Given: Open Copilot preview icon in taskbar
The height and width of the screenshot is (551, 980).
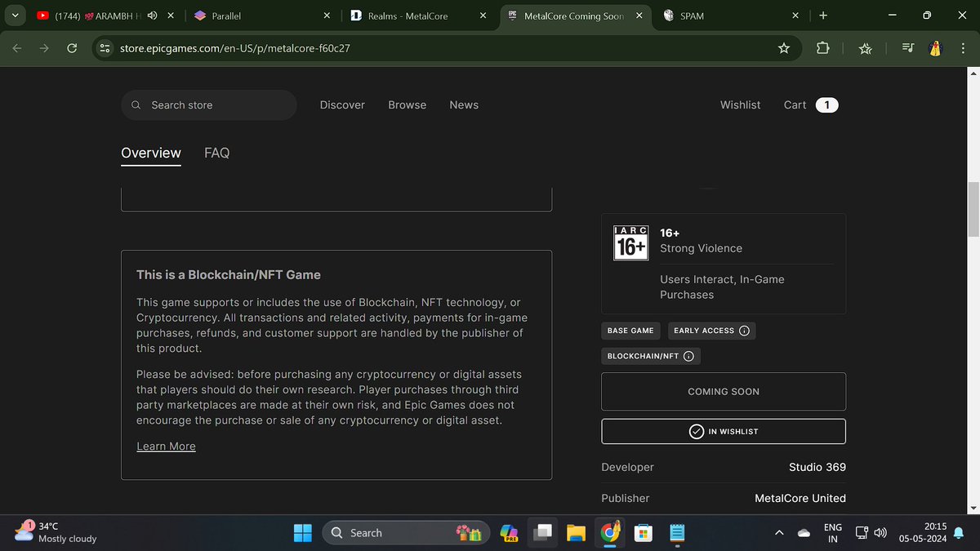Looking at the screenshot, I should (510, 533).
